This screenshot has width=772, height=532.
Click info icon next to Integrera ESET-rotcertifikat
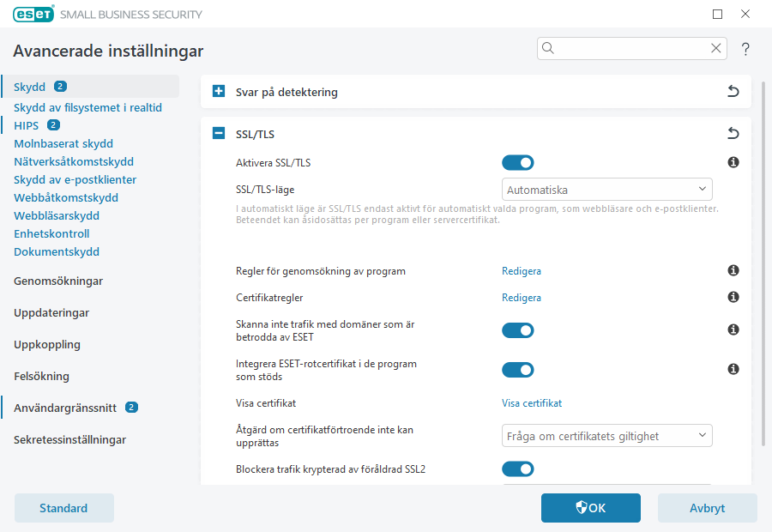click(x=733, y=369)
